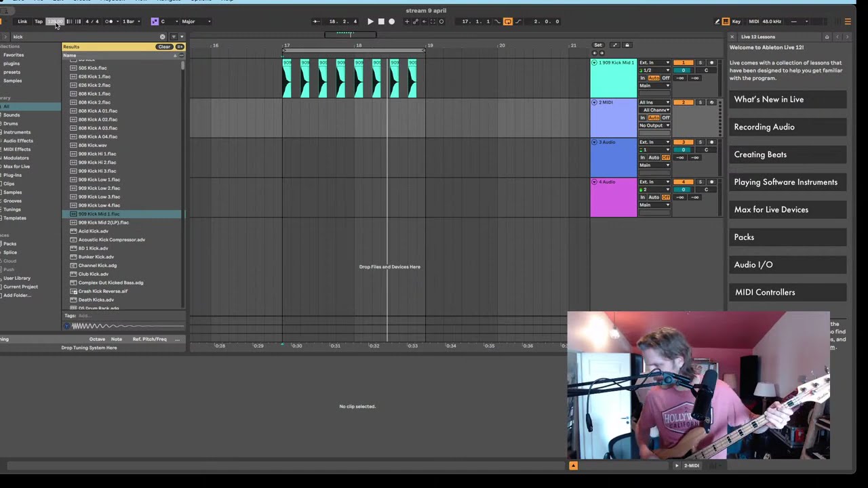Click the tempo field 120.00

point(55,22)
